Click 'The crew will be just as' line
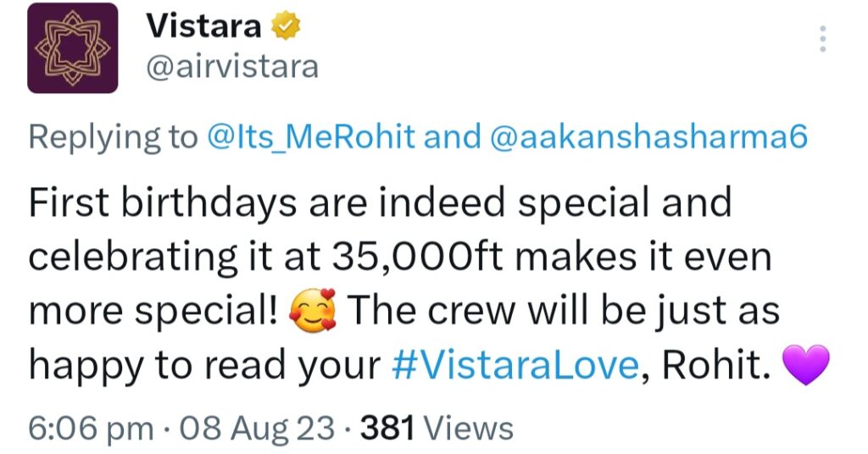Screen dimensions: 868x454 pyautogui.click(x=564, y=310)
